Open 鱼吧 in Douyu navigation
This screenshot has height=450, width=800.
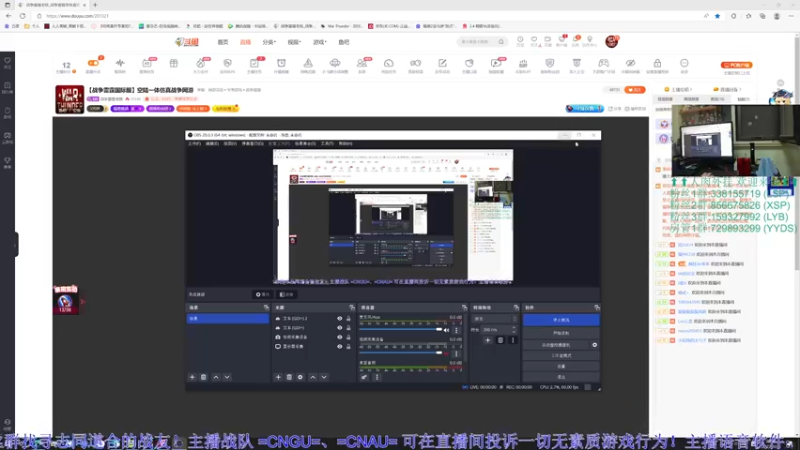click(344, 42)
